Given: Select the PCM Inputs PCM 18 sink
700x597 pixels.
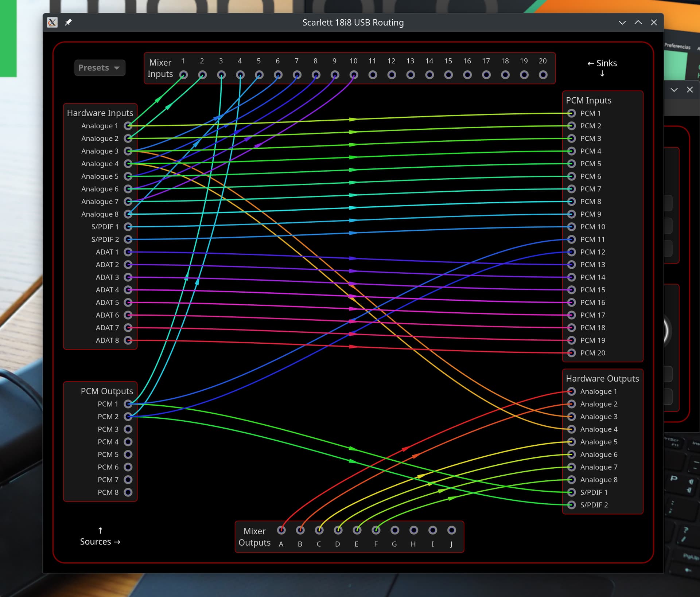Looking at the screenshot, I should pos(572,328).
